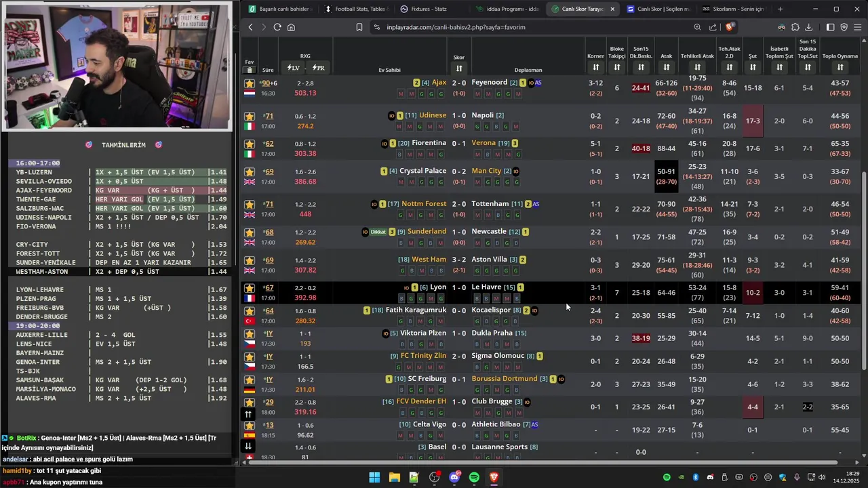Open browser extensions puzzle icon
This screenshot has height=488, width=868.
point(795,27)
